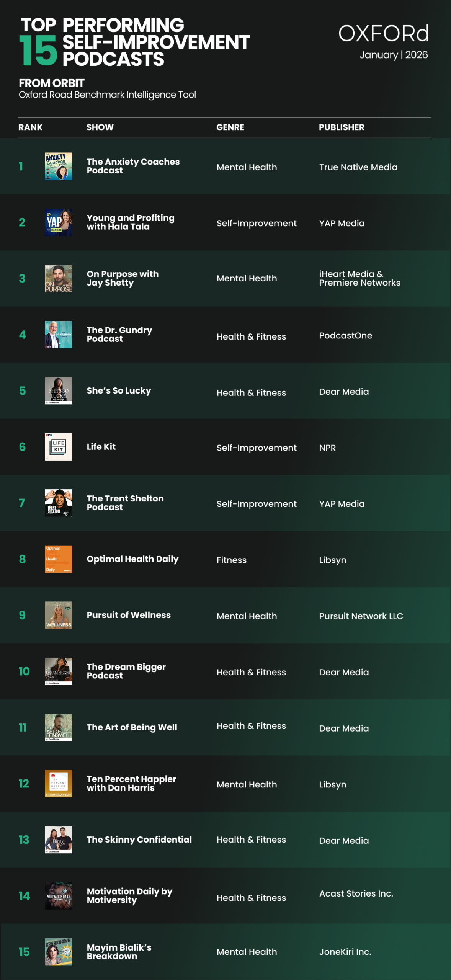Click The Anxiety Coaches Podcast cover art
This screenshot has width=451, height=980.
(x=59, y=166)
